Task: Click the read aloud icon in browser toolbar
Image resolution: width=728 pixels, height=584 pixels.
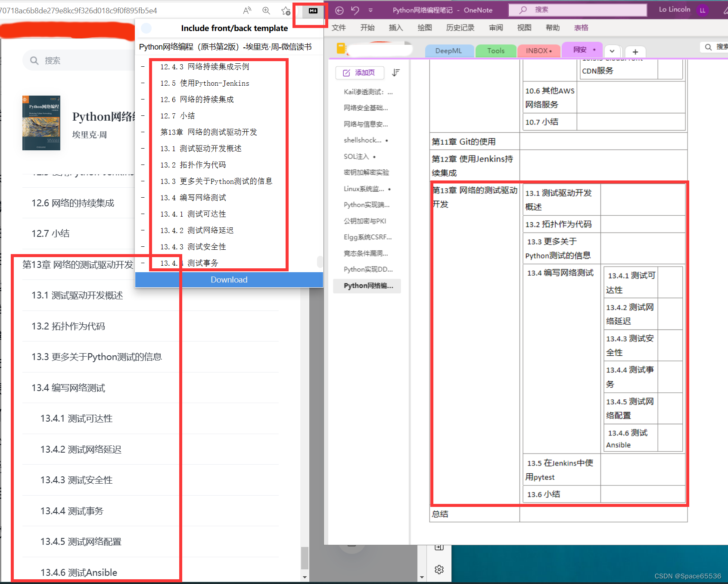Action: 247,10
